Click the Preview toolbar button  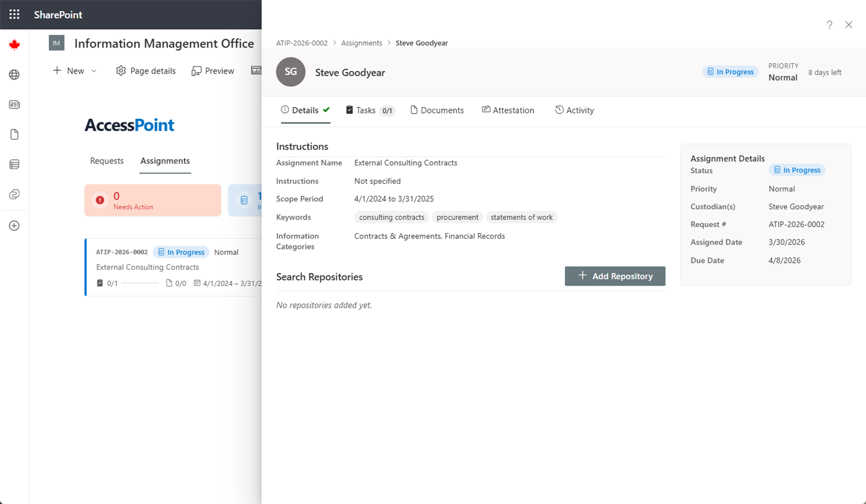click(x=213, y=71)
